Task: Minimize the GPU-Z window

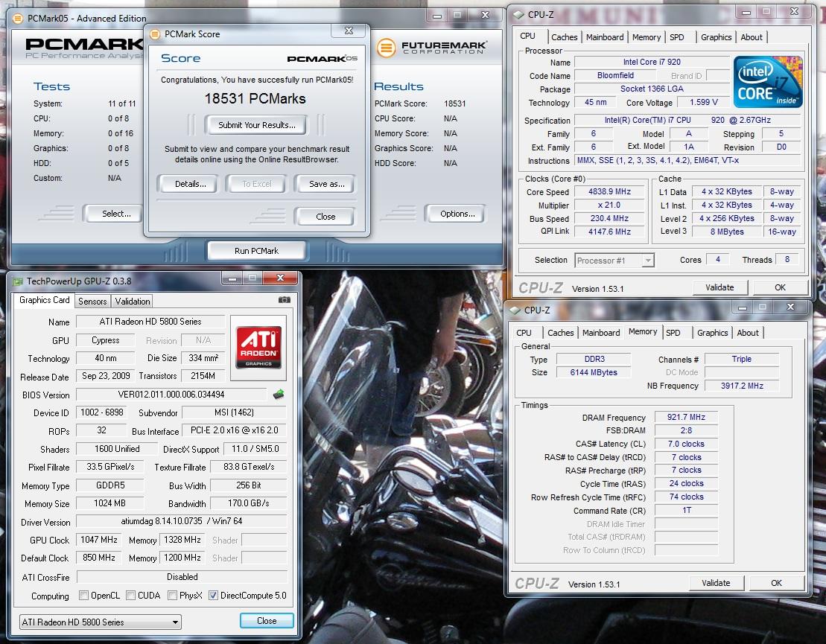Action: [232, 278]
